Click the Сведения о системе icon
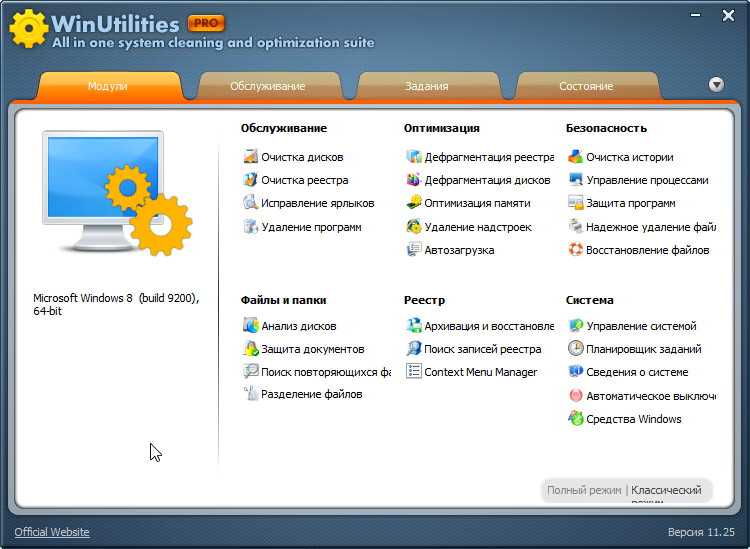 (575, 372)
